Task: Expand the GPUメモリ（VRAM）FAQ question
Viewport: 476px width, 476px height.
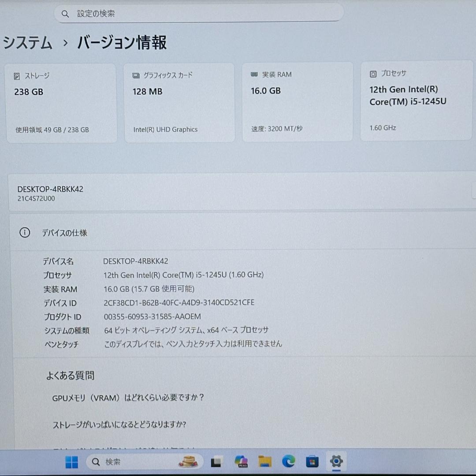Action: coord(128,397)
